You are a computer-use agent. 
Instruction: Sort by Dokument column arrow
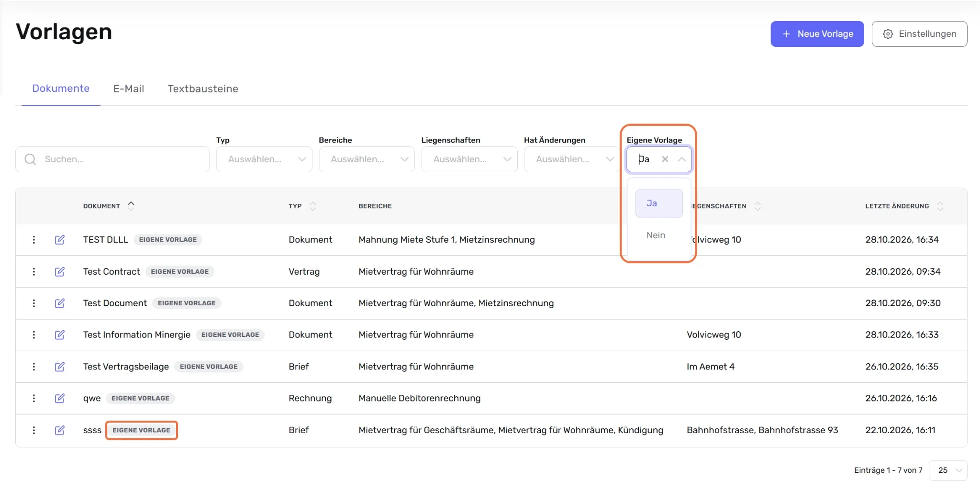pos(131,206)
